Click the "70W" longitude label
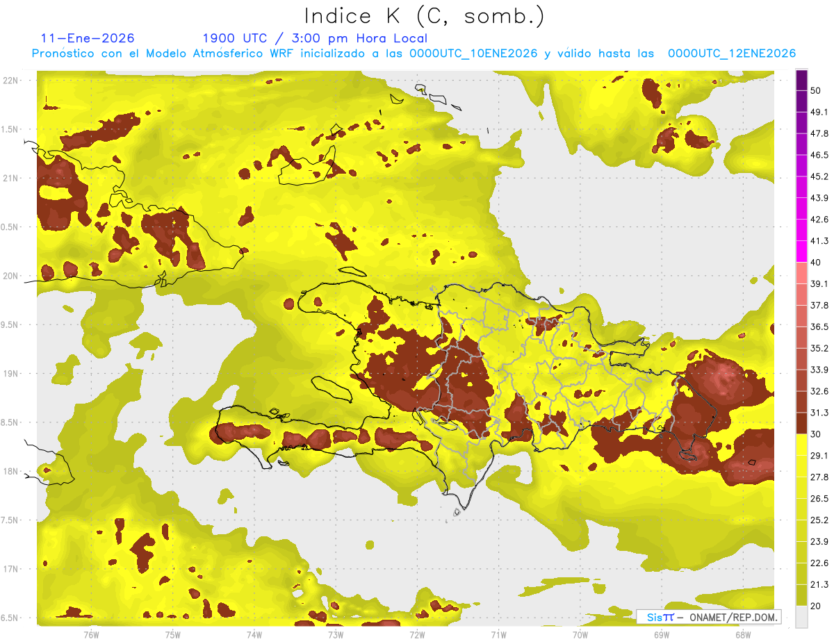This screenshot has width=834, height=644. pos(580,635)
